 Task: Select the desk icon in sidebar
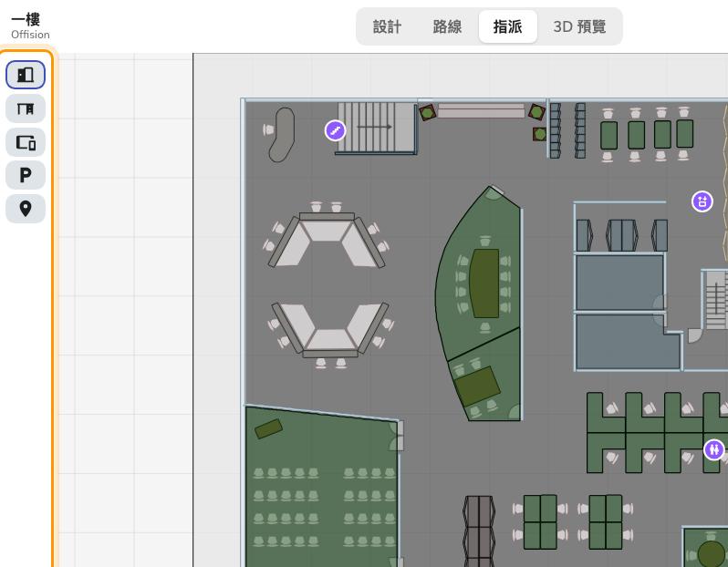pyautogui.click(x=26, y=108)
